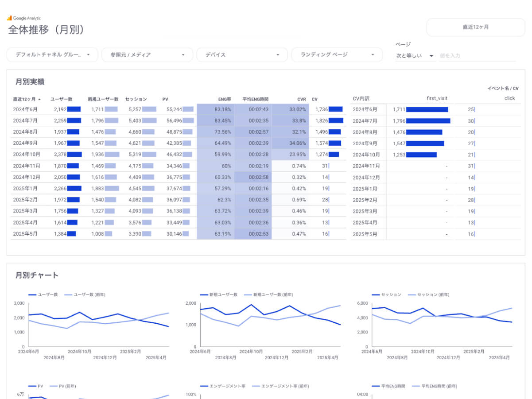Toggle the セッション legend item in chart

pyautogui.click(x=387, y=294)
